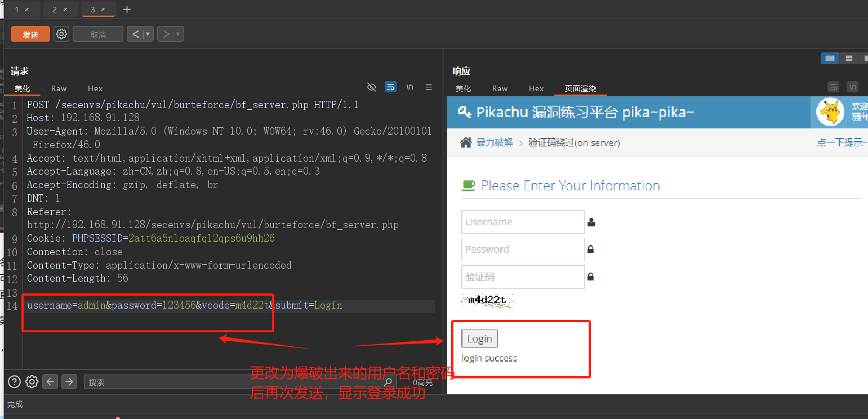Close Repeater tab 1

pyautogui.click(x=28, y=10)
